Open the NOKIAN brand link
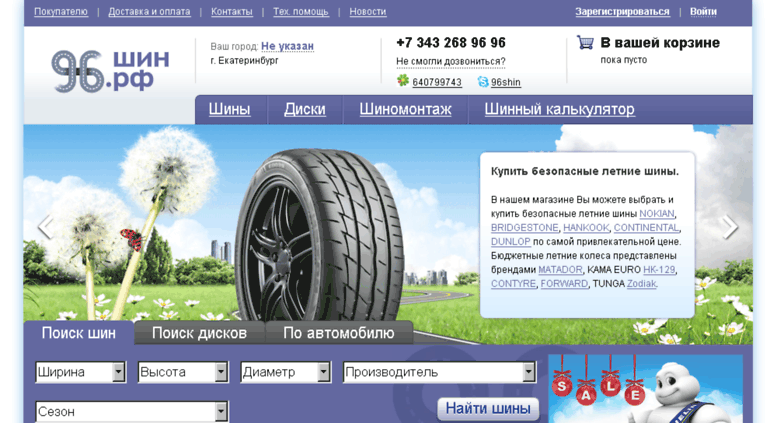Image resolution: width=777 pixels, height=423 pixels. (x=657, y=213)
